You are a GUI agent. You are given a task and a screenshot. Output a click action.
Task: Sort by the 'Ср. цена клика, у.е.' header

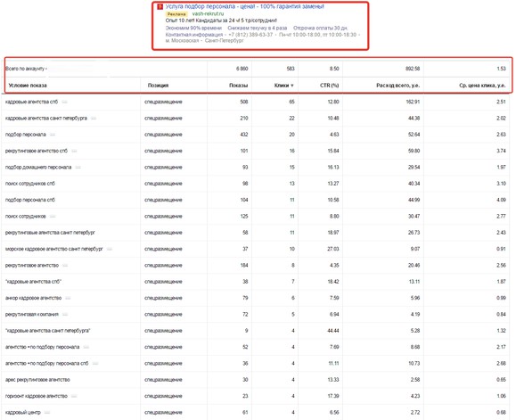point(482,86)
